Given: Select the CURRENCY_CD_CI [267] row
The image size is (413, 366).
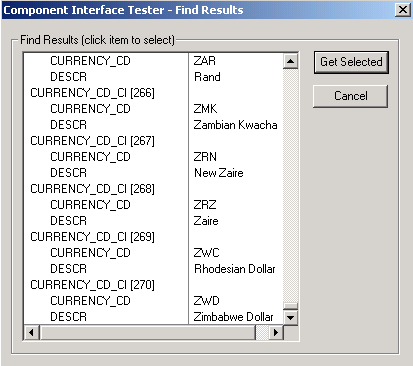Looking at the screenshot, I should [x=92, y=141].
